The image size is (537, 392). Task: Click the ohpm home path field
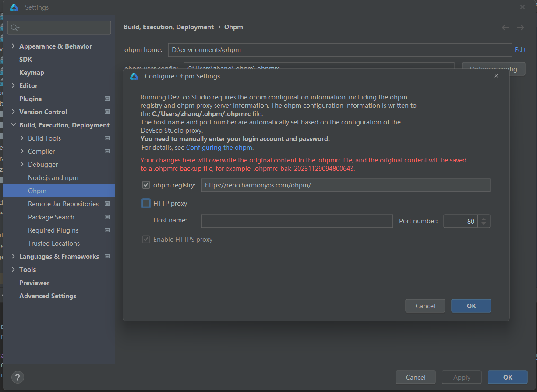click(340, 50)
